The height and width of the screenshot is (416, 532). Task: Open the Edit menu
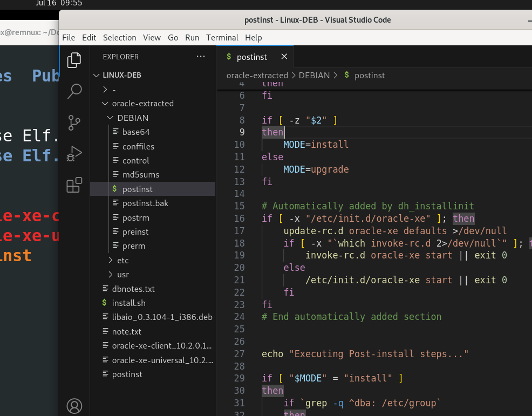coord(89,38)
